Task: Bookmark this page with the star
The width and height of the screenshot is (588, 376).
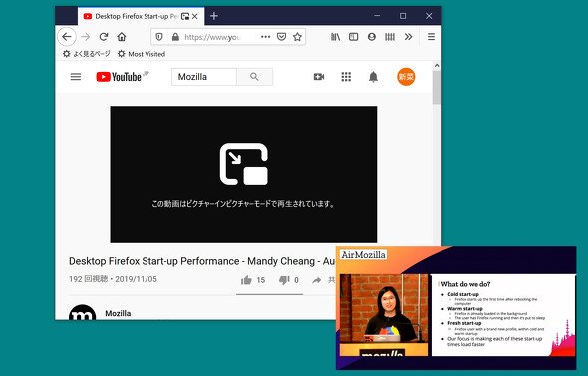Action: (x=297, y=37)
